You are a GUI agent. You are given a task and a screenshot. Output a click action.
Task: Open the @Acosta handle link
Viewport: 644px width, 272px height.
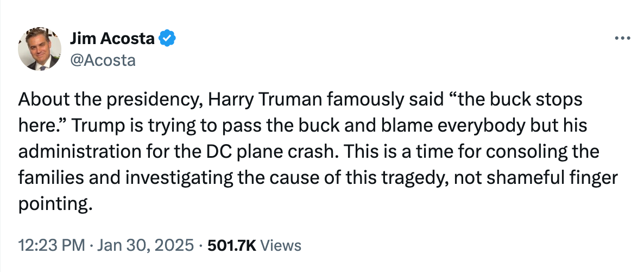tap(103, 59)
